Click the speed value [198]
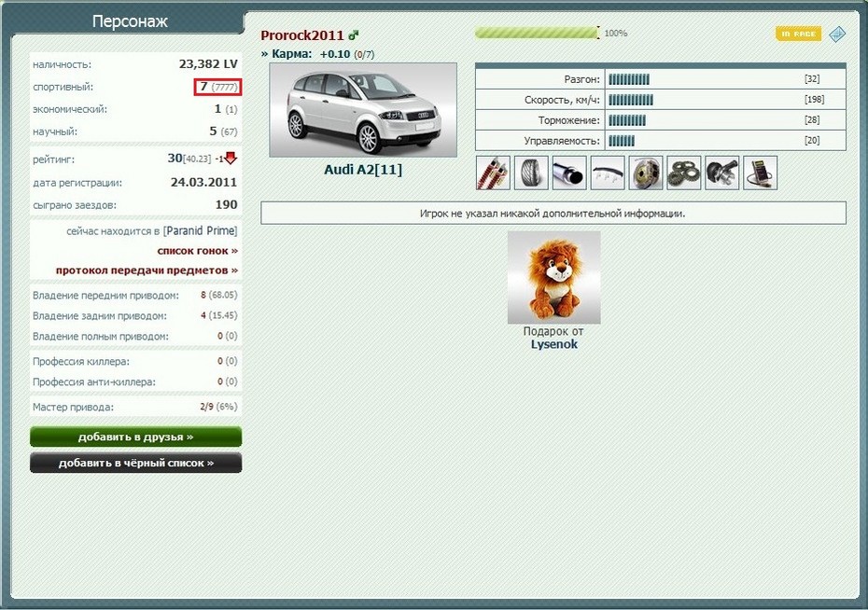This screenshot has width=868, height=610. 814,100
